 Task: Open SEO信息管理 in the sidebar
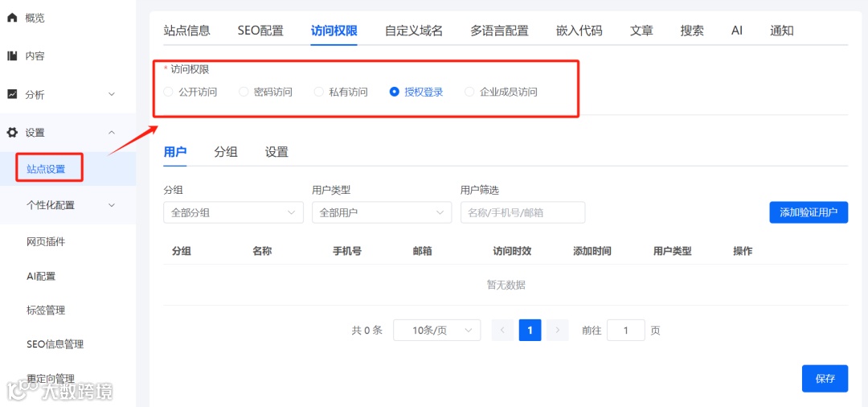[55, 344]
